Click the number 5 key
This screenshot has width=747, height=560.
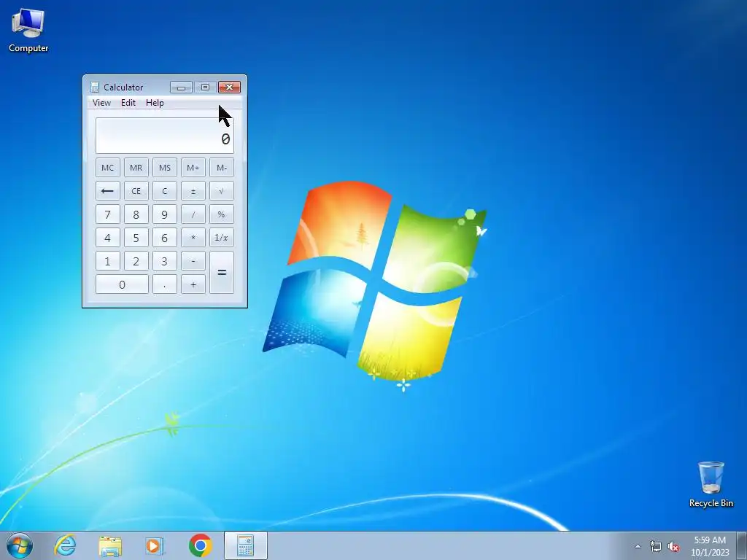136,238
